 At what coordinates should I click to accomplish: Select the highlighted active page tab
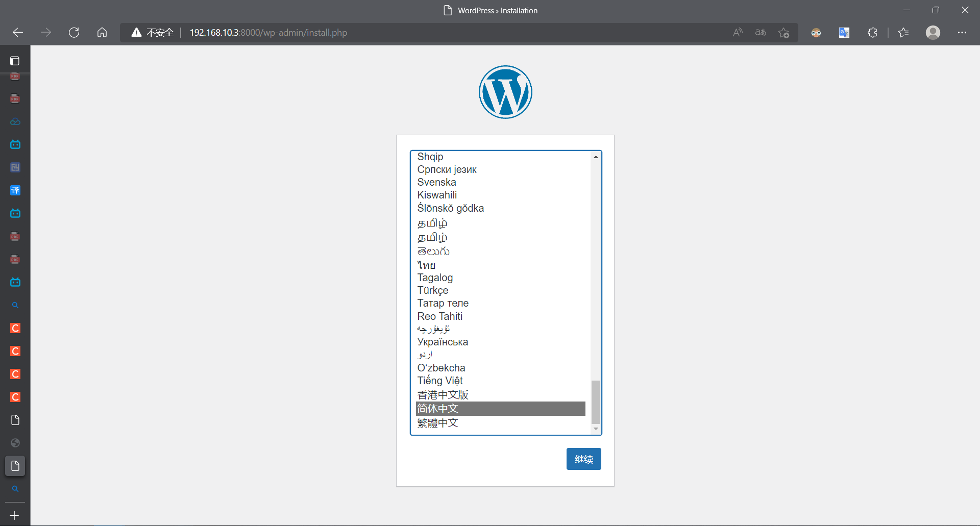coord(15,466)
